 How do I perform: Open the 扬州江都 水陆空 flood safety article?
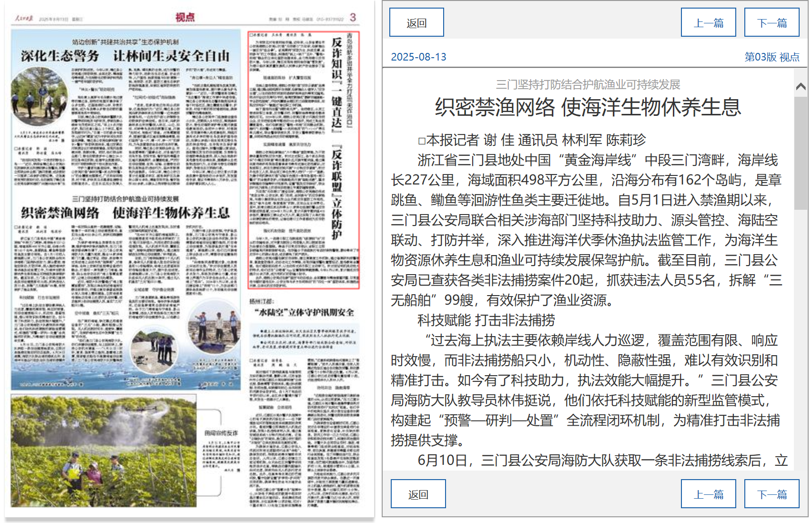coord(304,312)
